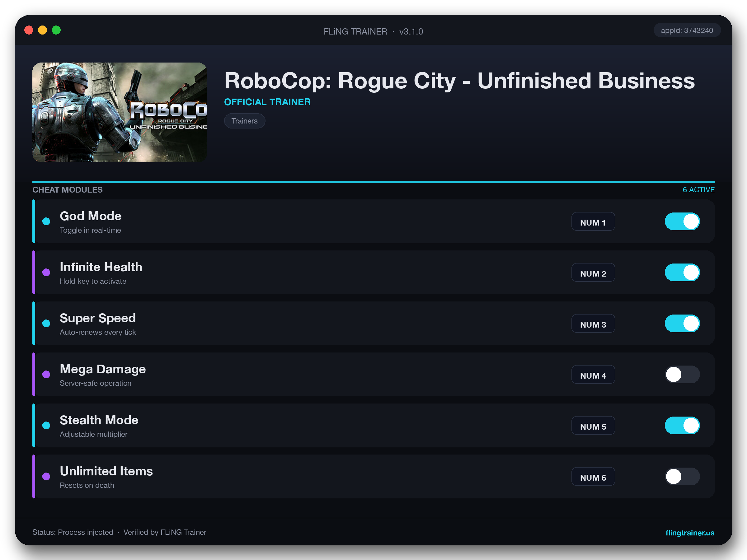Click the 'Adjustable multiplier' description
The height and width of the screenshot is (560, 747).
[94, 434]
